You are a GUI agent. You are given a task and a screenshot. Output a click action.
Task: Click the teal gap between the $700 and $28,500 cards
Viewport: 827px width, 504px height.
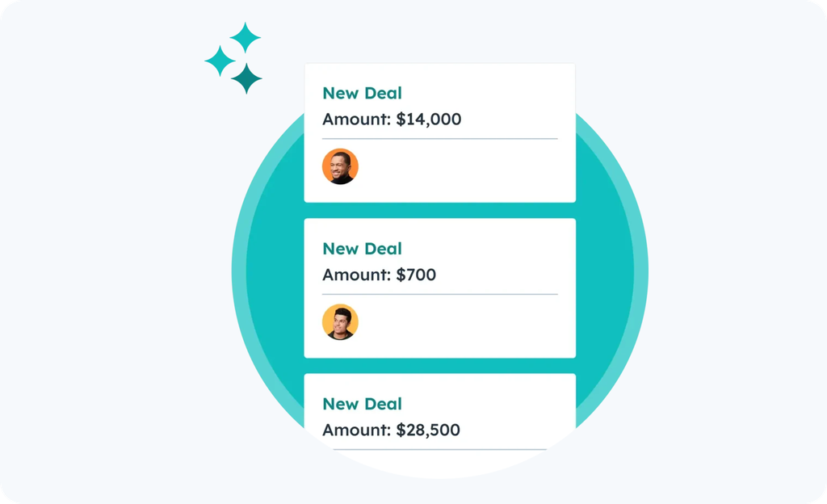pos(439,365)
